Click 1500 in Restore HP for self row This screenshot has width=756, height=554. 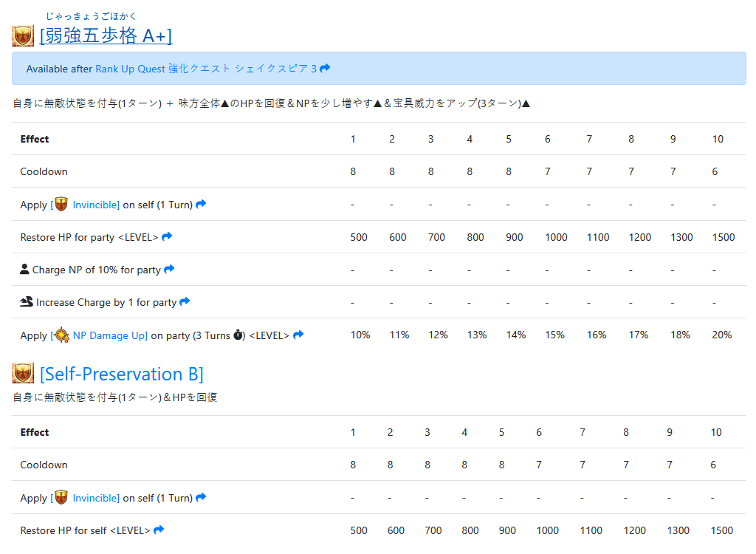coord(722,531)
